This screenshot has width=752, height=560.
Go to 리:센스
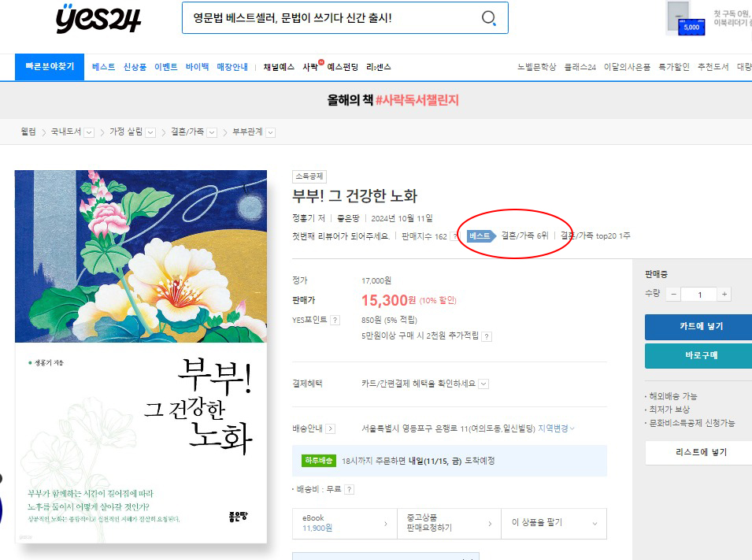[379, 67]
